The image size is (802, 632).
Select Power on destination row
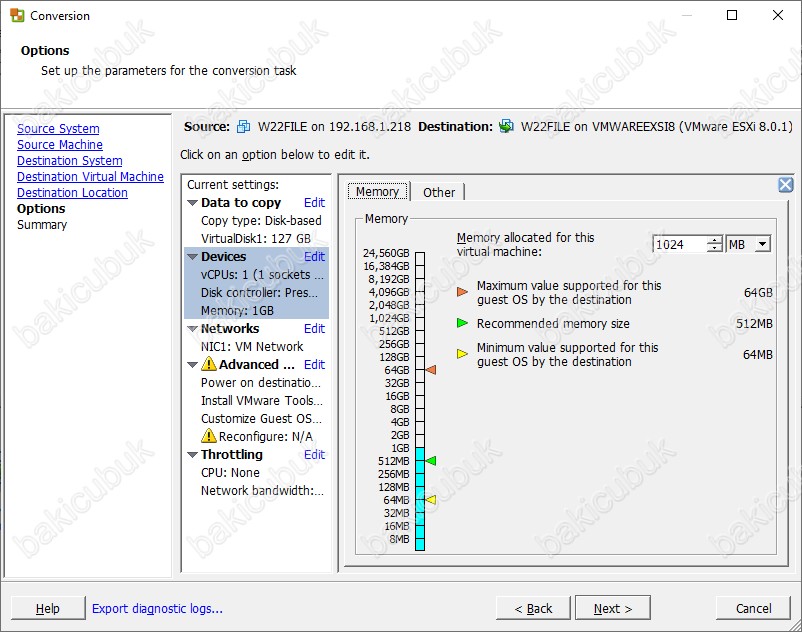tap(256, 382)
